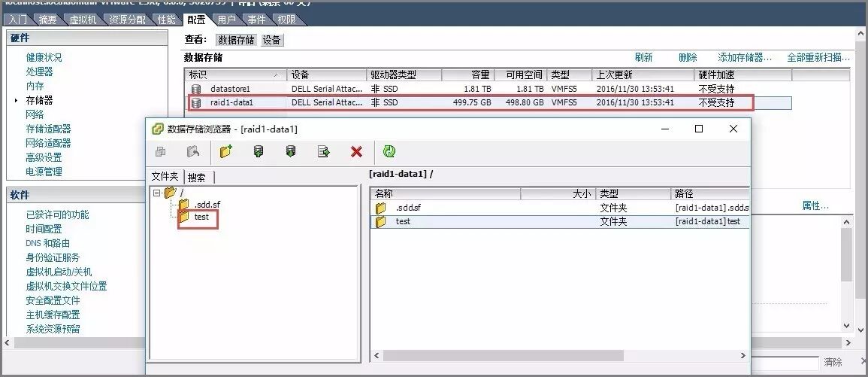Click the 刷新 link
This screenshot has height=377, width=868.
644,57
